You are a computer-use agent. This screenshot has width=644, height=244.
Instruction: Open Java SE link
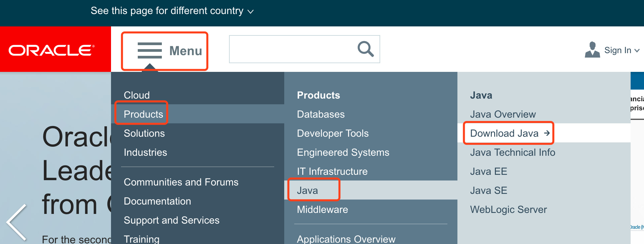pyautogui.click(x=489, y=191)
